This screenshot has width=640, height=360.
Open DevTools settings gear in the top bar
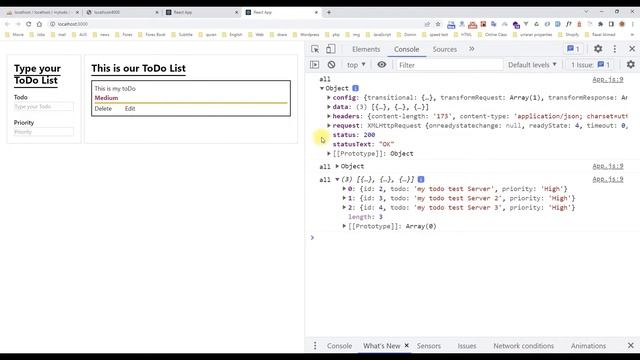pyautogui.click(x=598, y=49)
